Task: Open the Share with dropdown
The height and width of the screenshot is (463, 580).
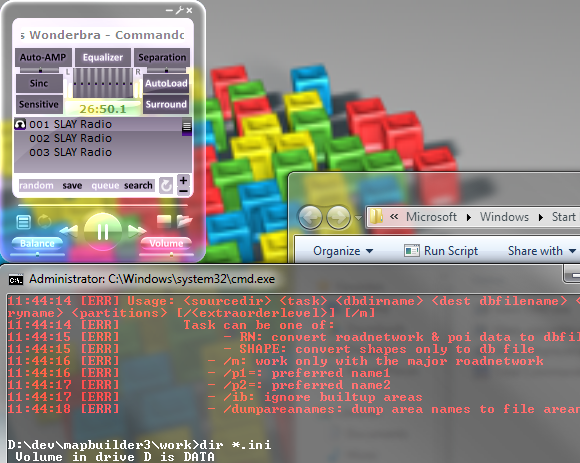Action: coord(542,251)
